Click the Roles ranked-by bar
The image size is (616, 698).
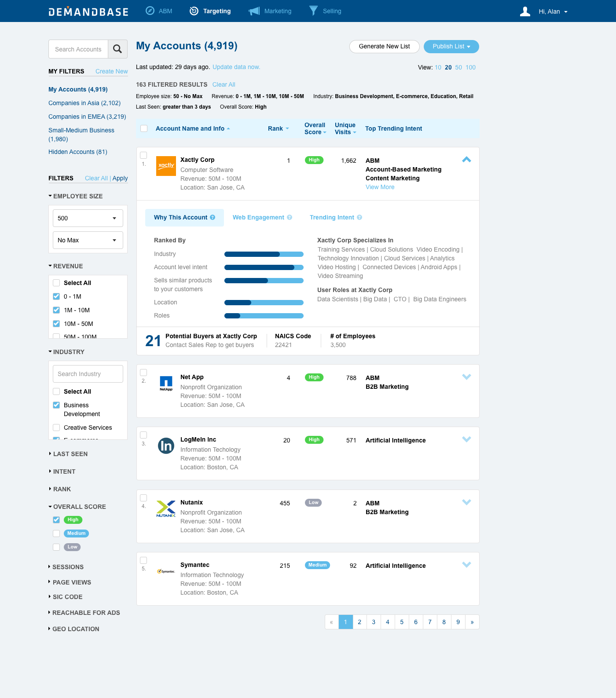point(264,316)
